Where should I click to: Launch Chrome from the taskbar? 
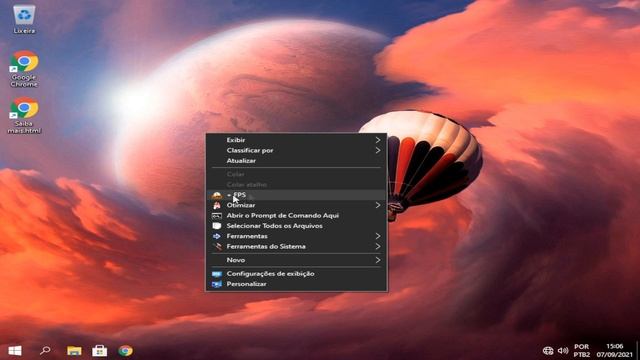[125, 351]
